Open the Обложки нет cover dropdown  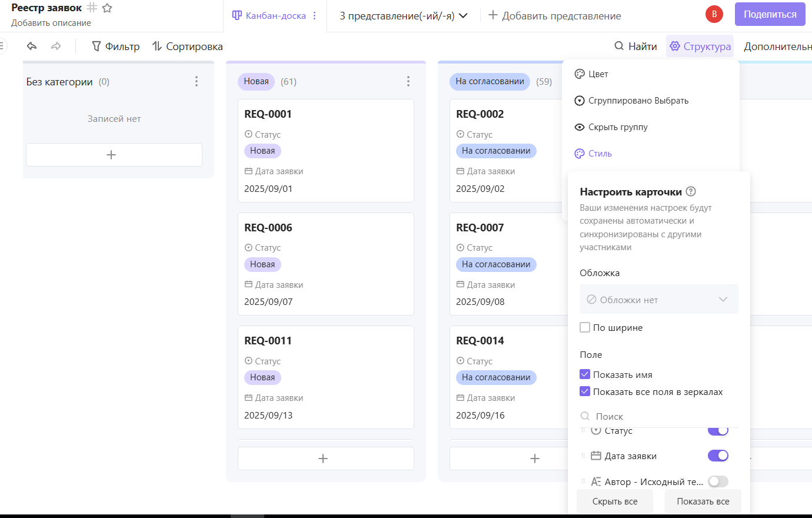pyautogui.click(x=659, y=300)
